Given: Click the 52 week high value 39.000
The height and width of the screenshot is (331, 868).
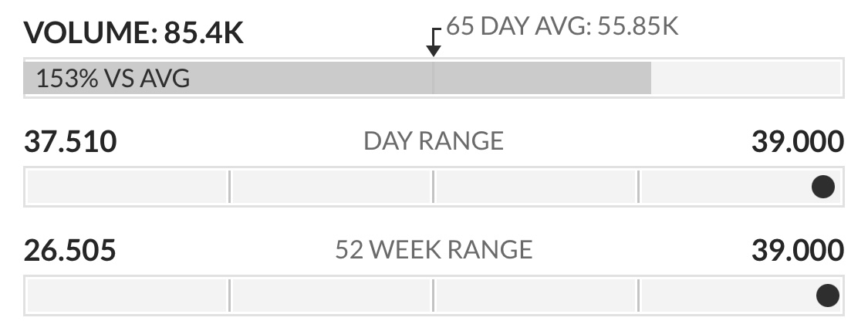Looking at the screenshot, I should pos(797,250).
